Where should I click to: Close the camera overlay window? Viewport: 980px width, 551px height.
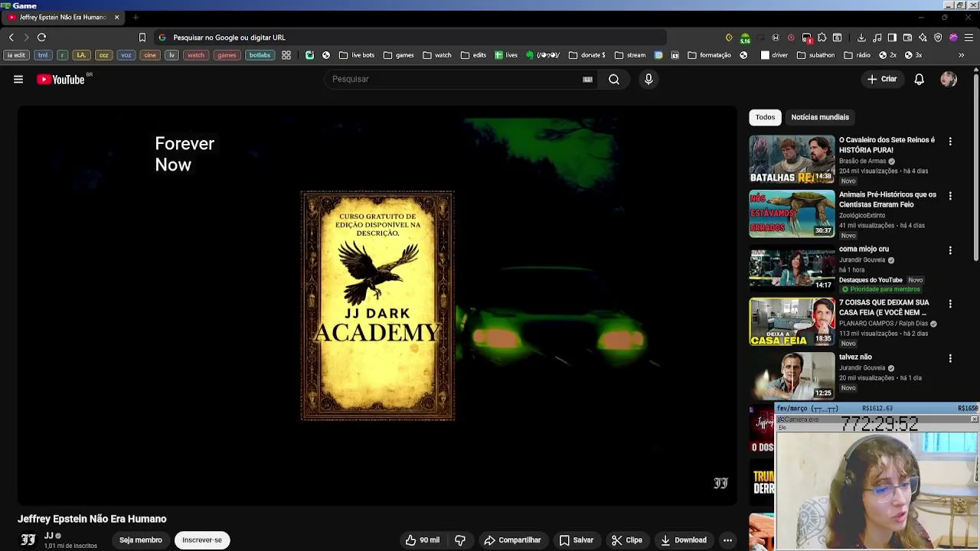click(974, 419)
